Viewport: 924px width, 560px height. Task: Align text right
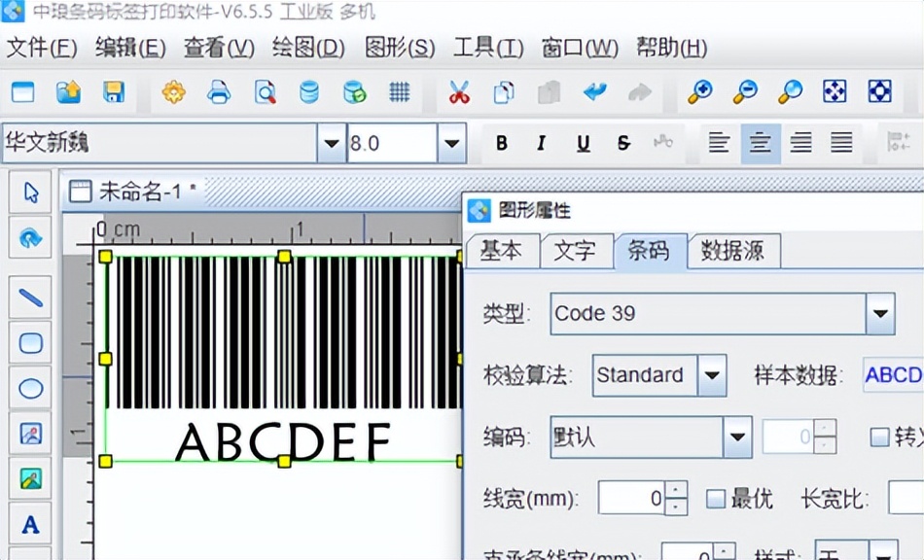coord(800,143)
